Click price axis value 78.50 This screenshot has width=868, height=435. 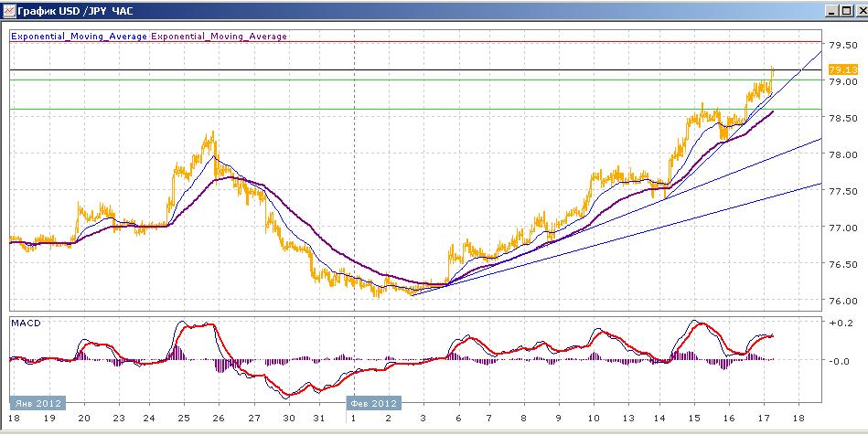842,118
